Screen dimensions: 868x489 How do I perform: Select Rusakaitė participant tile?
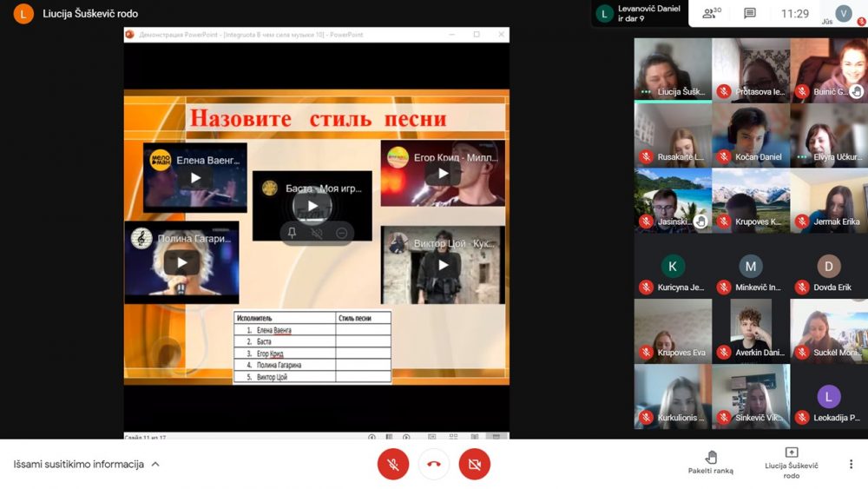tap(673, 135)
